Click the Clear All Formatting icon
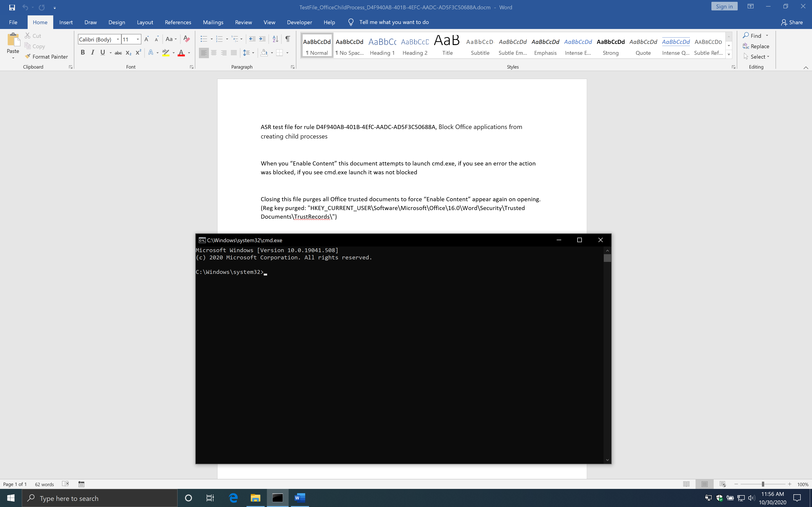 click(x=186, y=39)
